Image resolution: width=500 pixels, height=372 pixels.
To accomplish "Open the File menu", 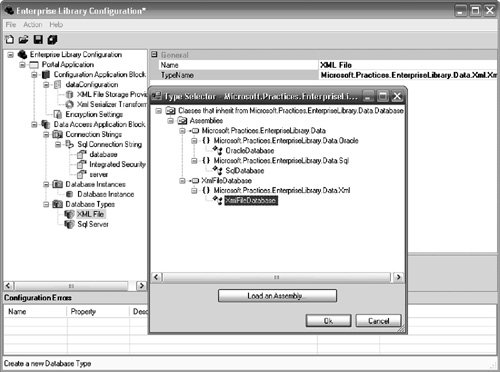I will [11, 25].
